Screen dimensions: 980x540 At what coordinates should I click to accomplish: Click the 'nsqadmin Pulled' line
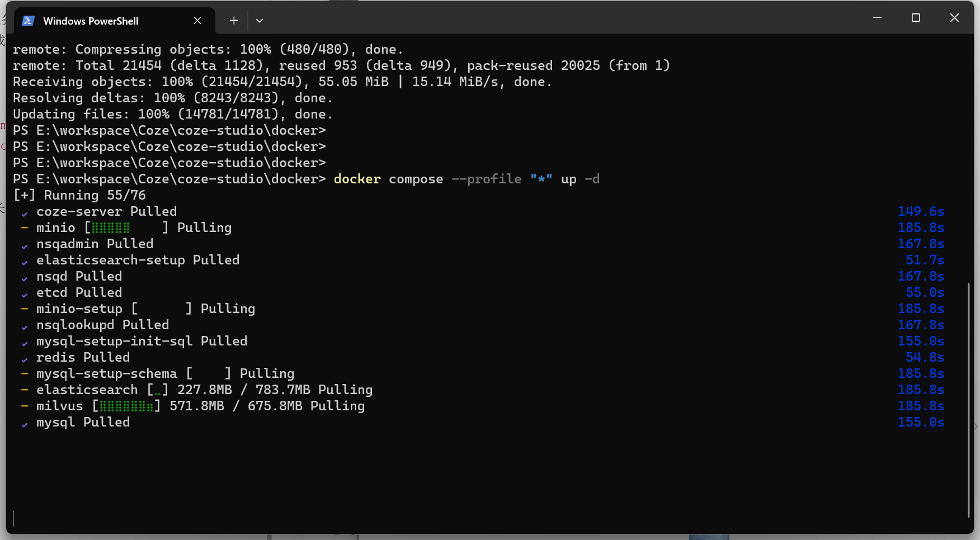pos(95,244)
